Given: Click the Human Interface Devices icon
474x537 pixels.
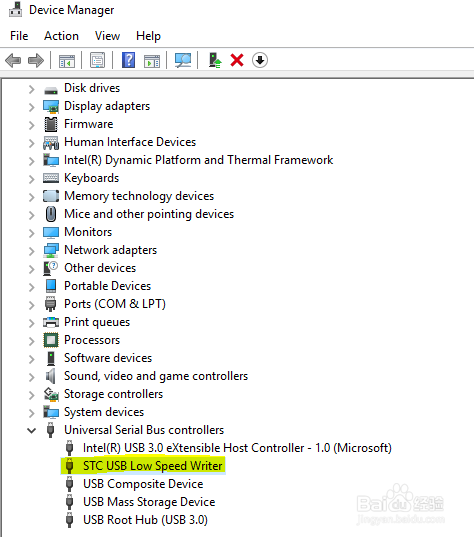Looking at the screenshot, I should pyautogui.click(x=51, y=142).
